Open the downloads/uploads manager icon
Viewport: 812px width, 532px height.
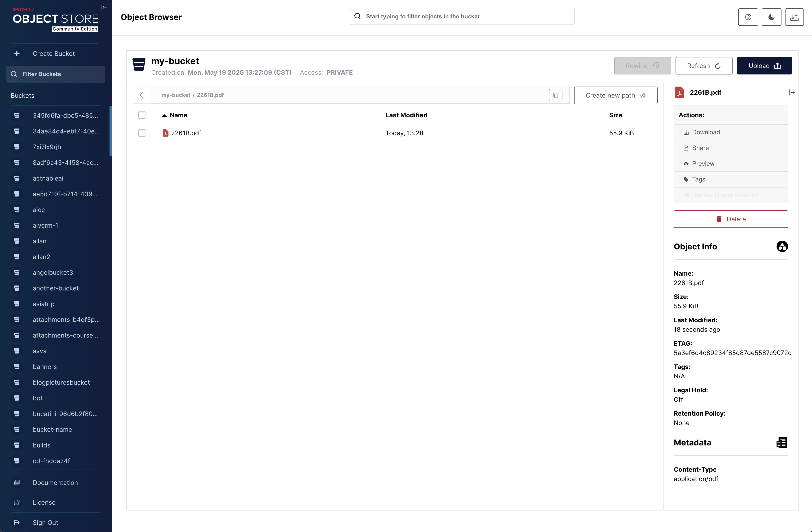(794, 17)
